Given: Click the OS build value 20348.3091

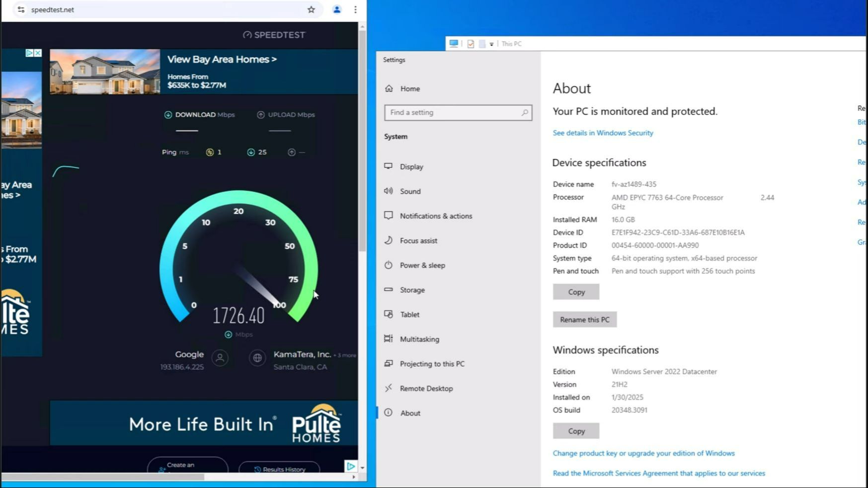Looking at the screenshot, I should click(629, 410).
